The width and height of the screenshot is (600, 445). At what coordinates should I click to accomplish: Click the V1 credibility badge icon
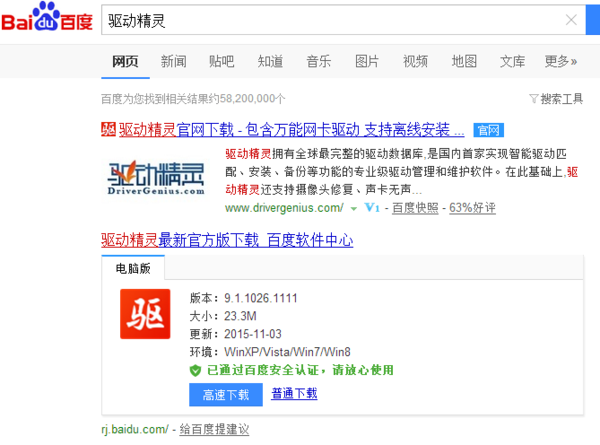tap(371, 208)
